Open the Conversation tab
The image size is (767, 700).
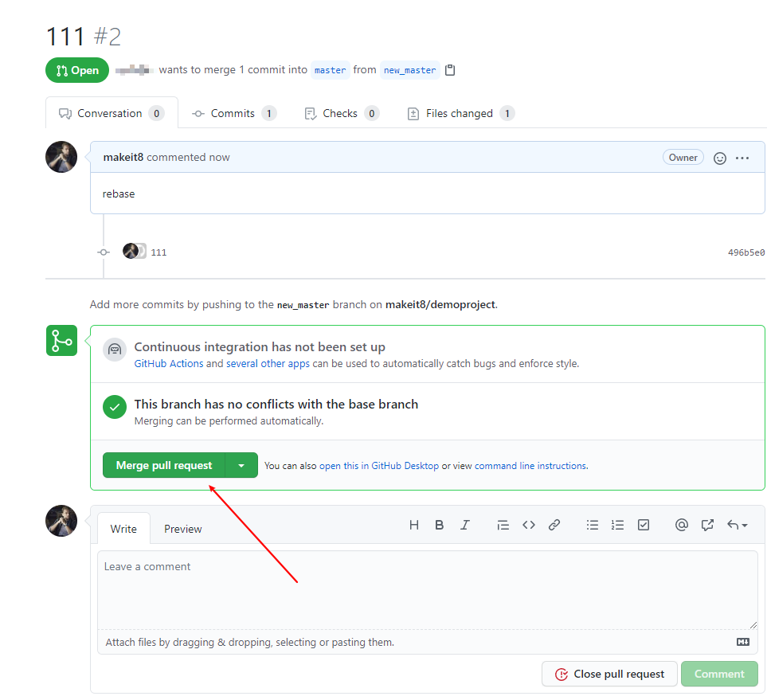[112, 114]
